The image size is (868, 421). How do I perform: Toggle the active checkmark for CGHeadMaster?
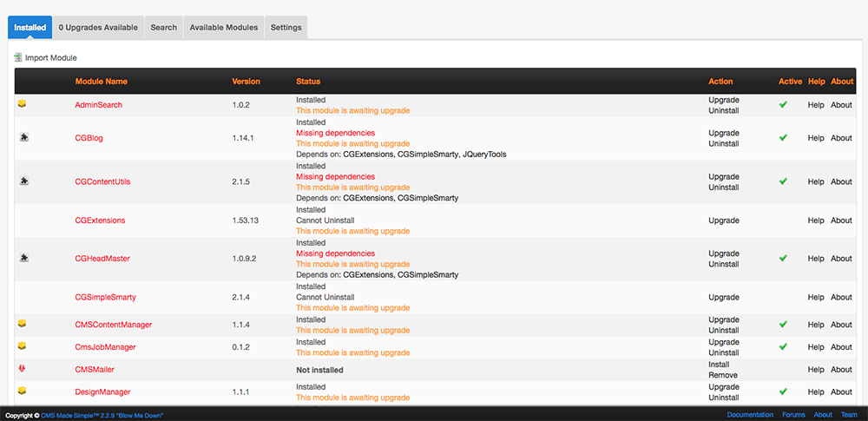pos(783,259)
